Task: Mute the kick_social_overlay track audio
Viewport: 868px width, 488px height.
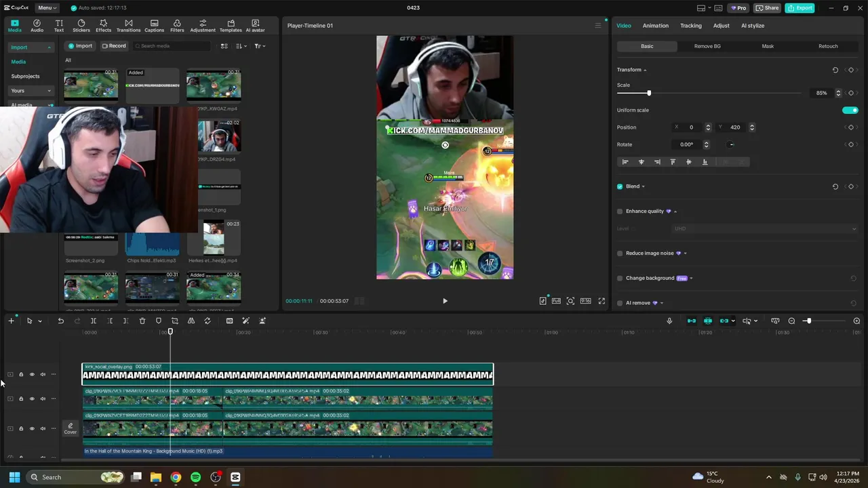Action: [43, 374]
